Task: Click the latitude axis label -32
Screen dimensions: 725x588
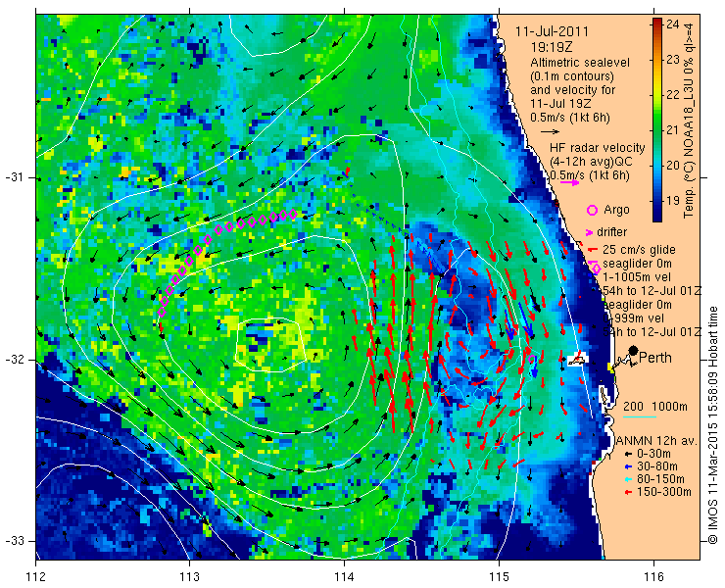Action: point(14,360)
